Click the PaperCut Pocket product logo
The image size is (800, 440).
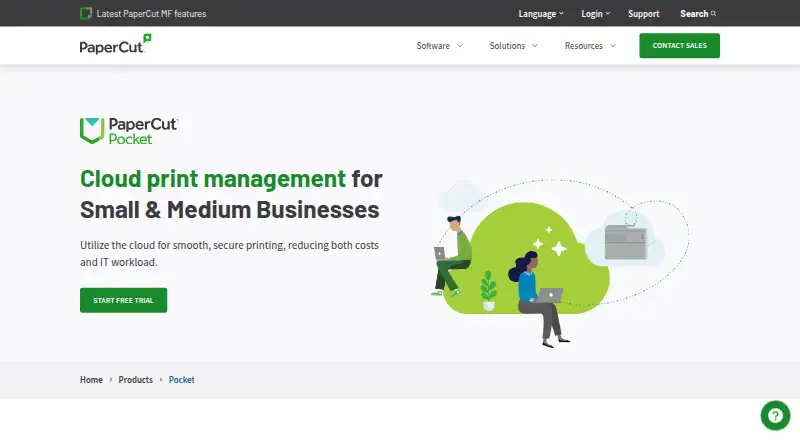click(x=129, y=131)
